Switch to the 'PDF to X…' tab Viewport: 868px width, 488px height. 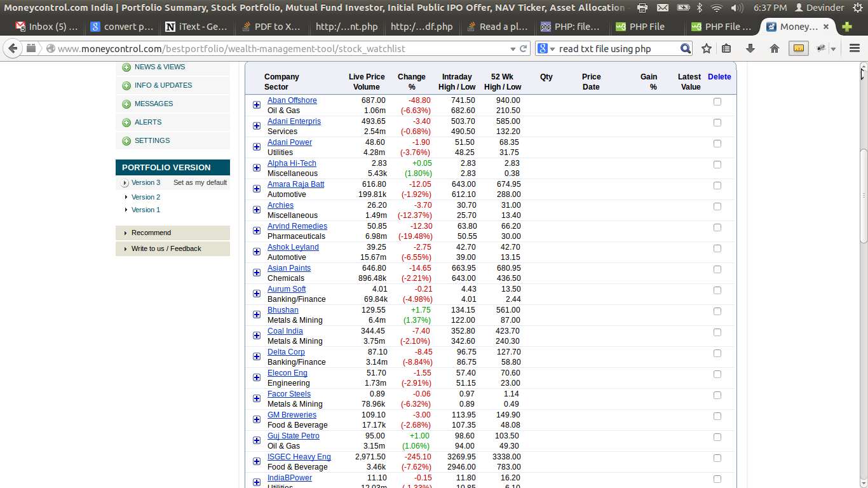271,27
